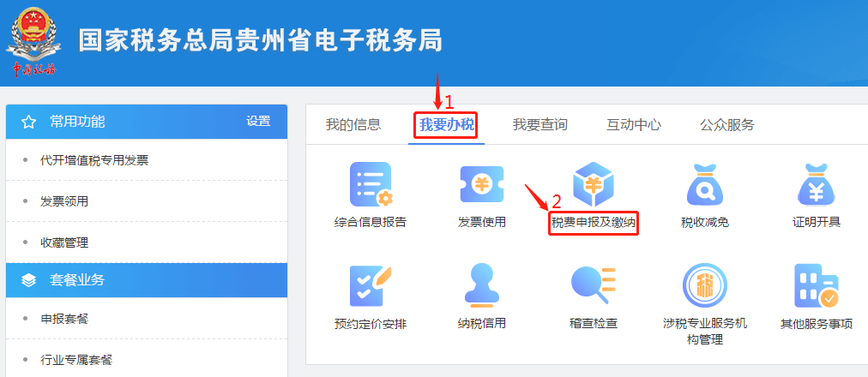The image size is (868, 377).
Task: Open 发票领用 in the sidebar
Action: click(64, 201)
